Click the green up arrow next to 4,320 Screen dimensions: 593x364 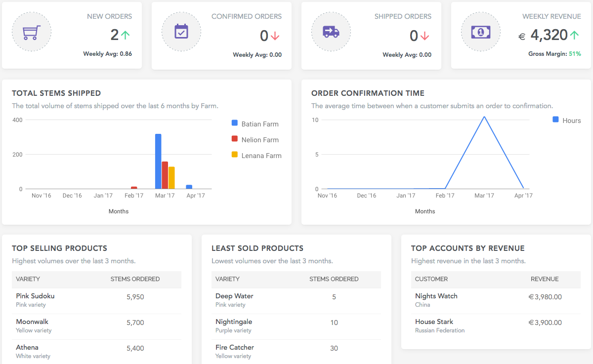pos(575,35)
